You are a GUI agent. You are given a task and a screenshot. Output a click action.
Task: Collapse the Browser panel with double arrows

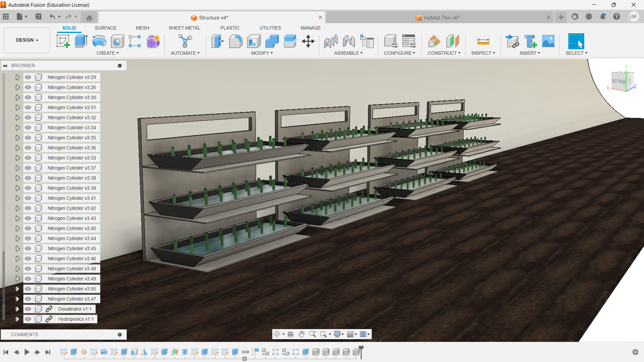coord(5,66)
